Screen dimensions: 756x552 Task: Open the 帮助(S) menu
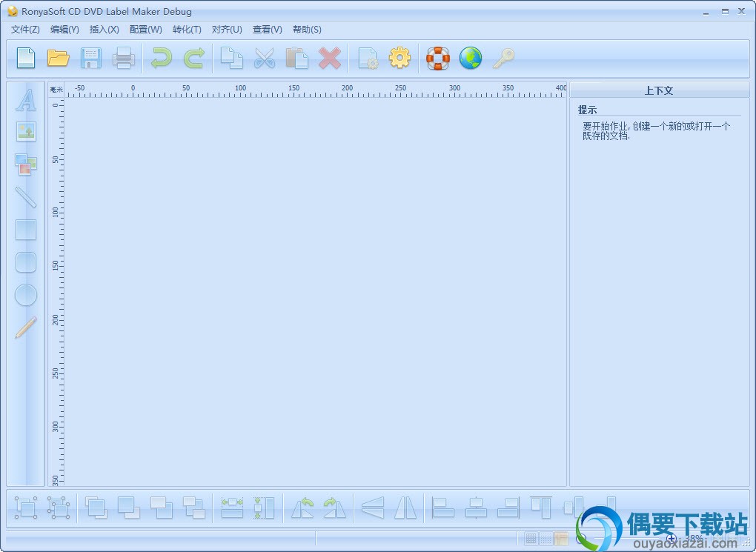[307, 30]
